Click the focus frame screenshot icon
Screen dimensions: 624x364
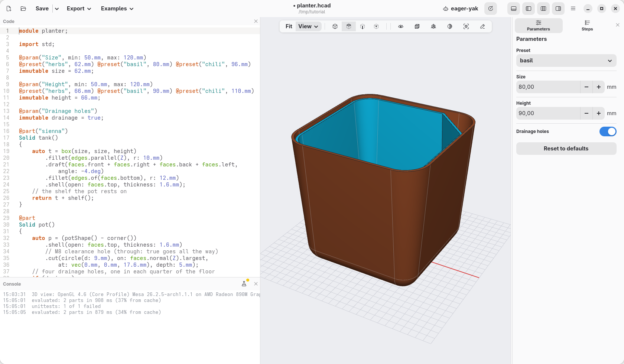tap(466, 26)
